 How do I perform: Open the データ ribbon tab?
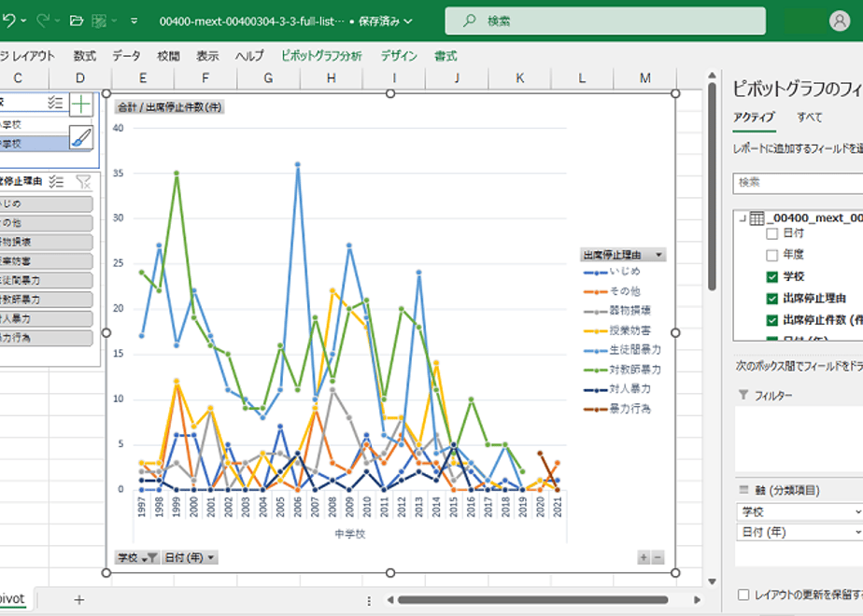127,56
